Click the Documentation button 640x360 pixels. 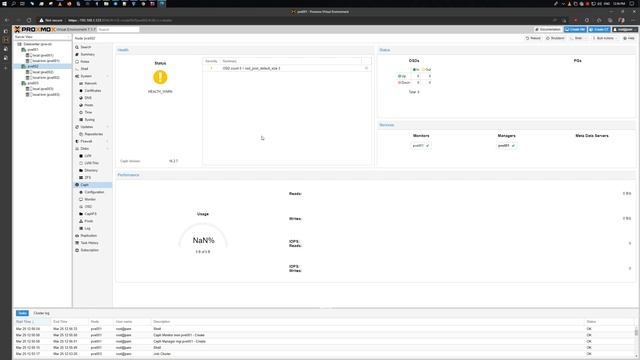tap(548, 29)
